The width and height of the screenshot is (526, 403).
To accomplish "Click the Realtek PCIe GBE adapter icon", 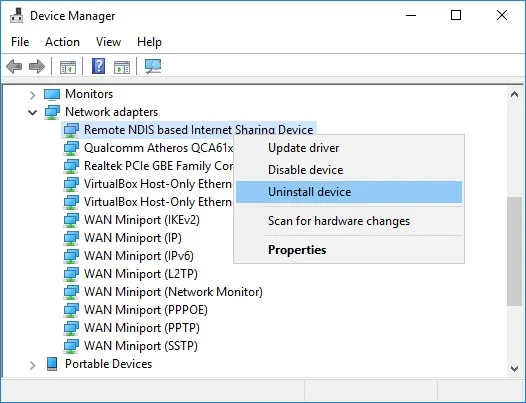I will 71,166.
